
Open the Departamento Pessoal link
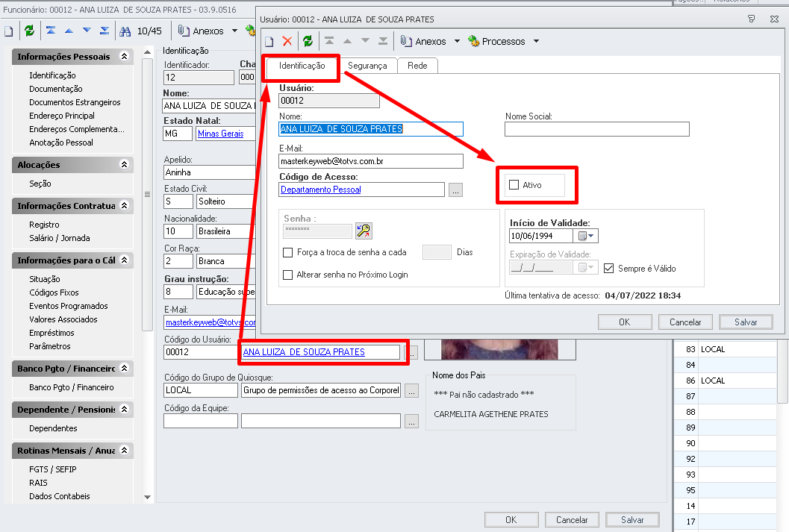point(320,190)
